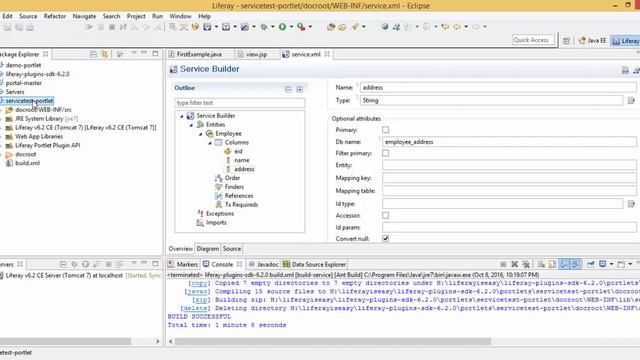Toggle the Primary checkbox
The width and height of the screenshot is (640, 360).
coord(385,130)
